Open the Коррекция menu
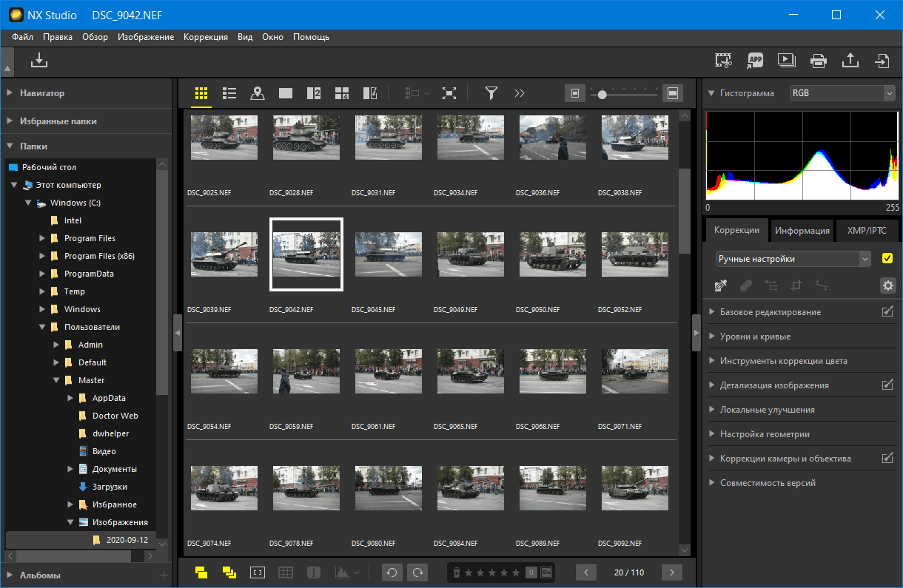This screenshot has width=903, height=588. 206,37
